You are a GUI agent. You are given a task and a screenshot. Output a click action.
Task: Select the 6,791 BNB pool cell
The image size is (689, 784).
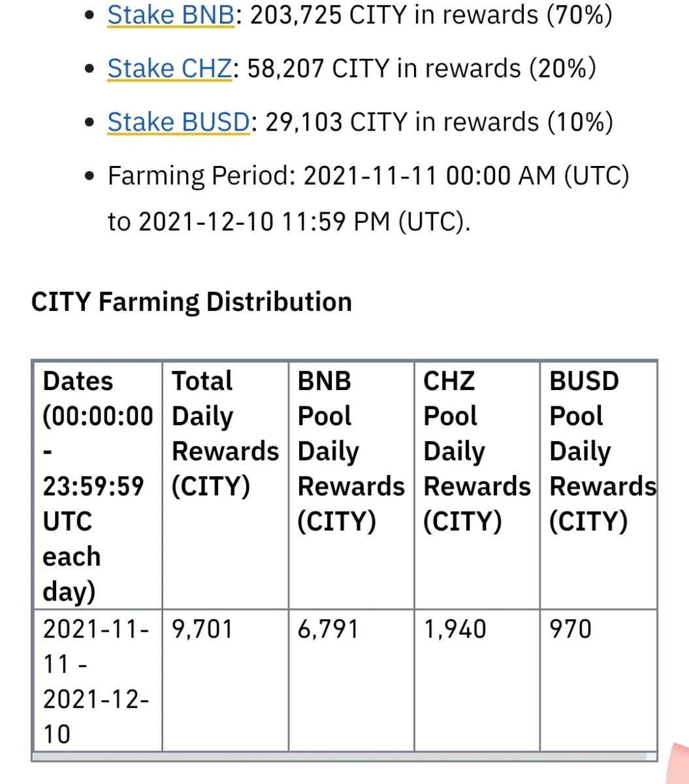pos(351,680)
